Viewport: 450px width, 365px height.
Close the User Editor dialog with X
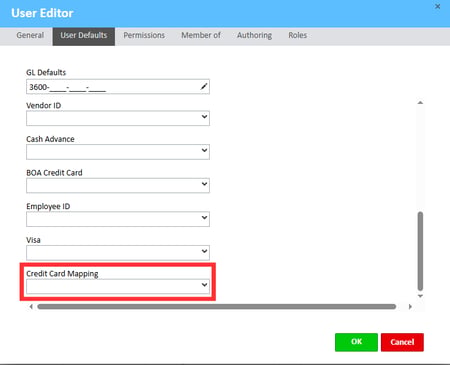tap(438, 6)
